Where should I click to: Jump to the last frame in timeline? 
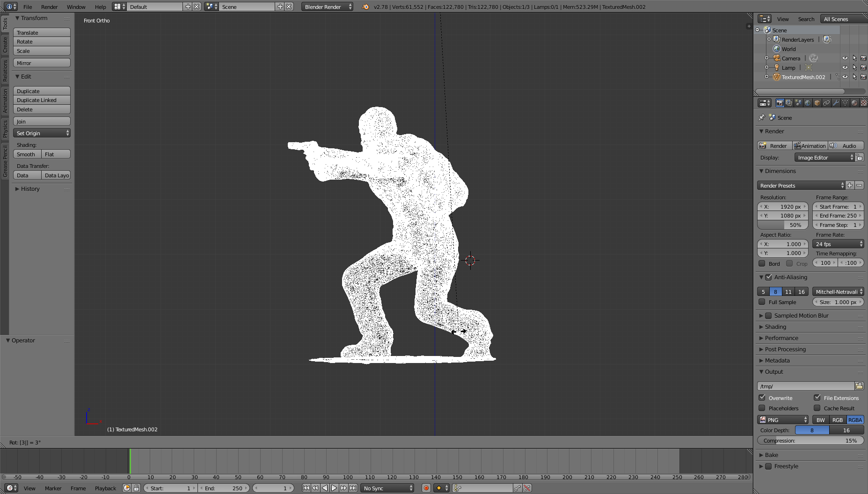[353, 488]
